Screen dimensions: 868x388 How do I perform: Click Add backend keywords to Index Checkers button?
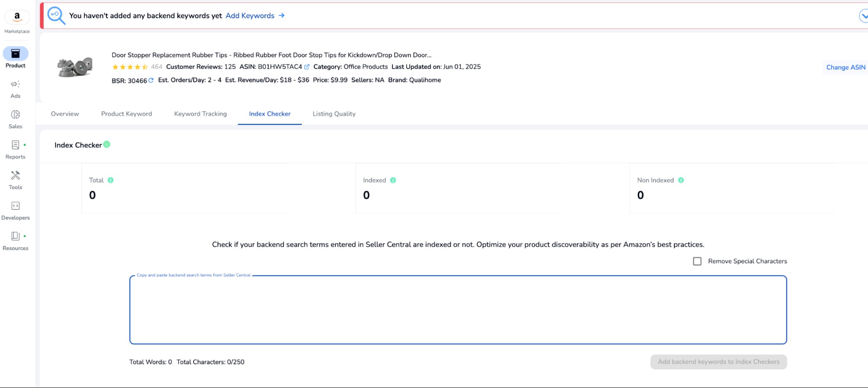tap(718, 362)
